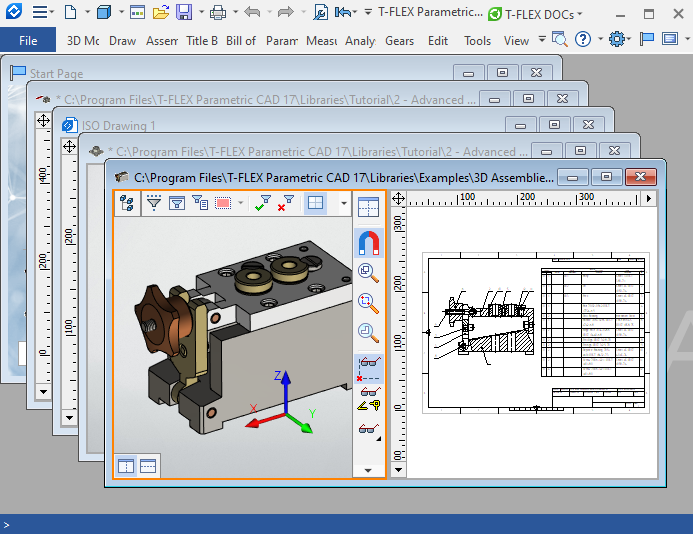
Task: Expand the ribbon tabs overflow arrow
Action: (x=542, y=39)
